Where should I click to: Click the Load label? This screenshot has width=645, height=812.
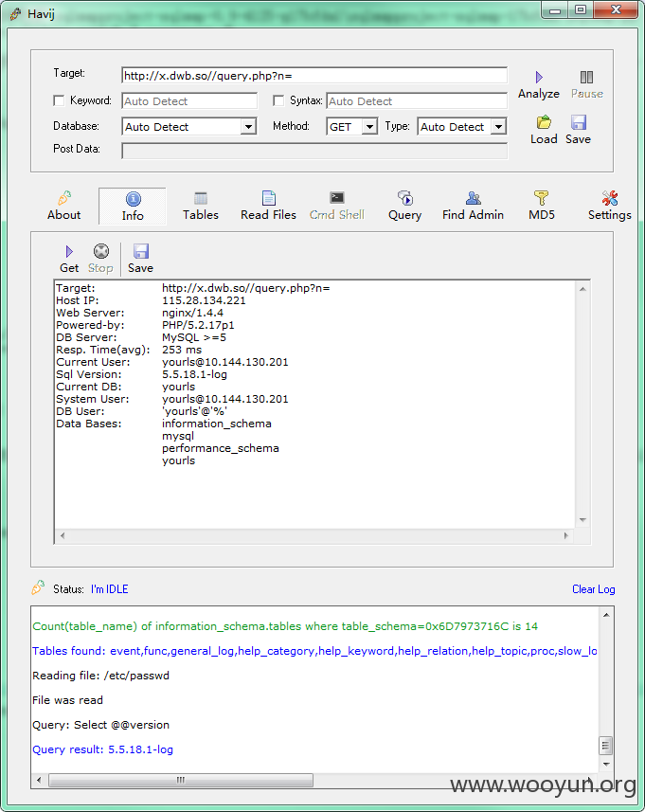tap(544, 139)
